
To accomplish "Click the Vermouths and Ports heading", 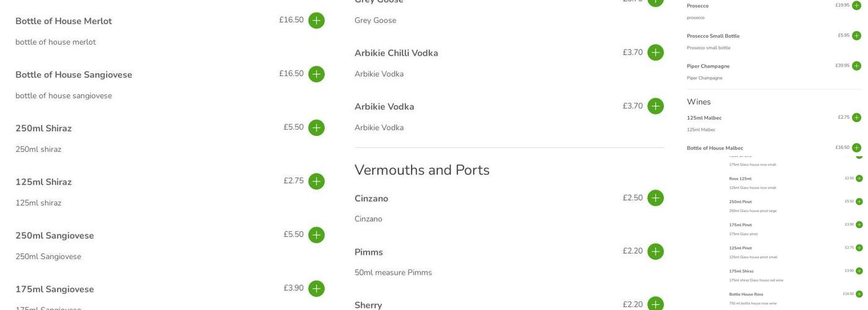I will pyautogui.click(x=422, y=170).
